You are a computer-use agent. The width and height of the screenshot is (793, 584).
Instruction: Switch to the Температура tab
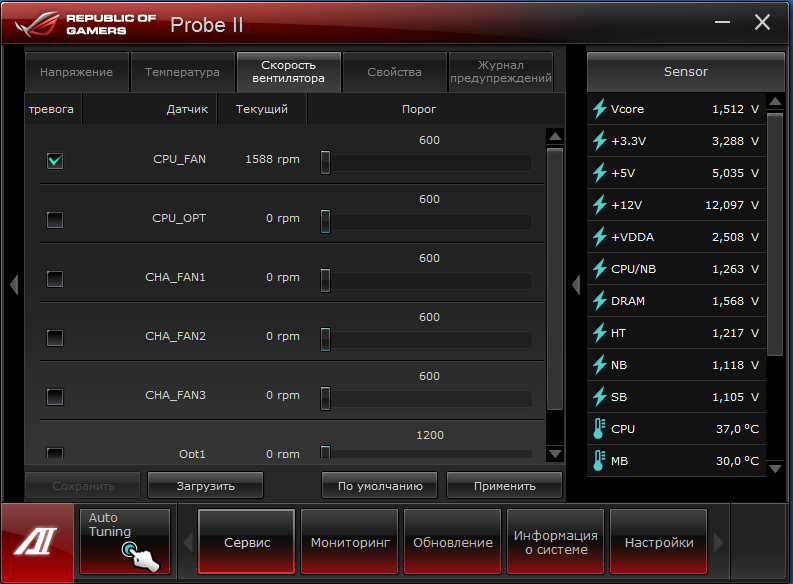tap(182, 72)
